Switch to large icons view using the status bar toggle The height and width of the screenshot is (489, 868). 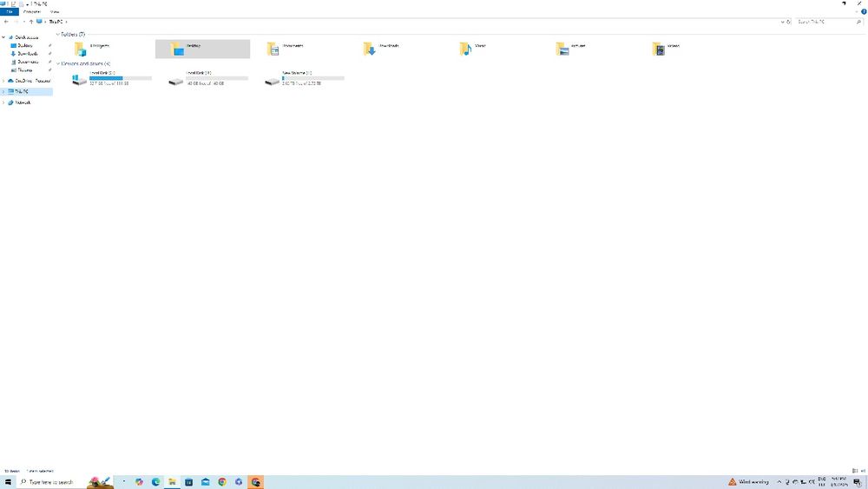[x=863, y=471]
